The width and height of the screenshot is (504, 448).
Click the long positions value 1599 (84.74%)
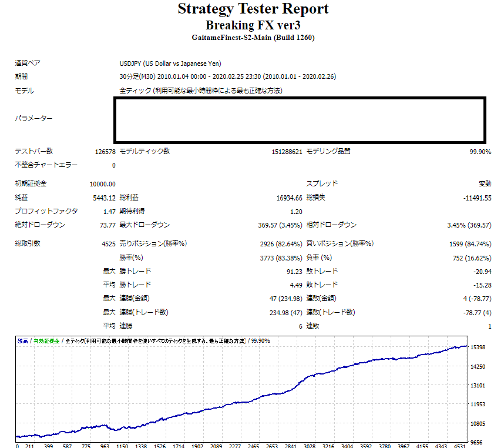471,244
